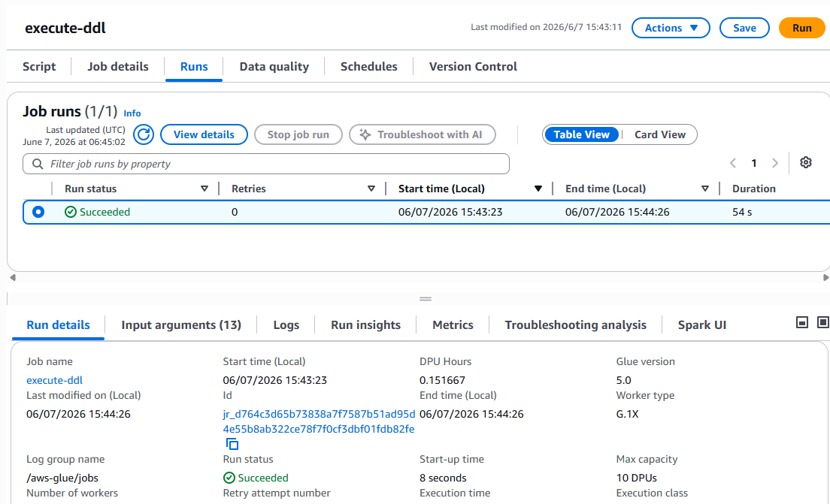
Task: Open the Job details tab
Action: pyautogui.click(x=117, y=67)
